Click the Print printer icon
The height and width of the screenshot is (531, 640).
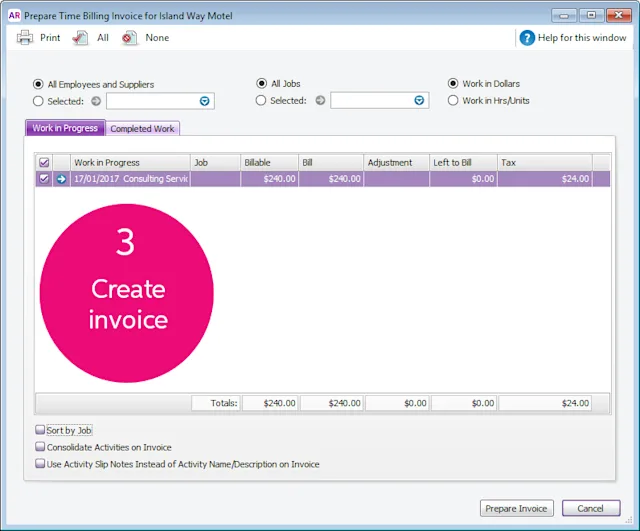[25, 38]
